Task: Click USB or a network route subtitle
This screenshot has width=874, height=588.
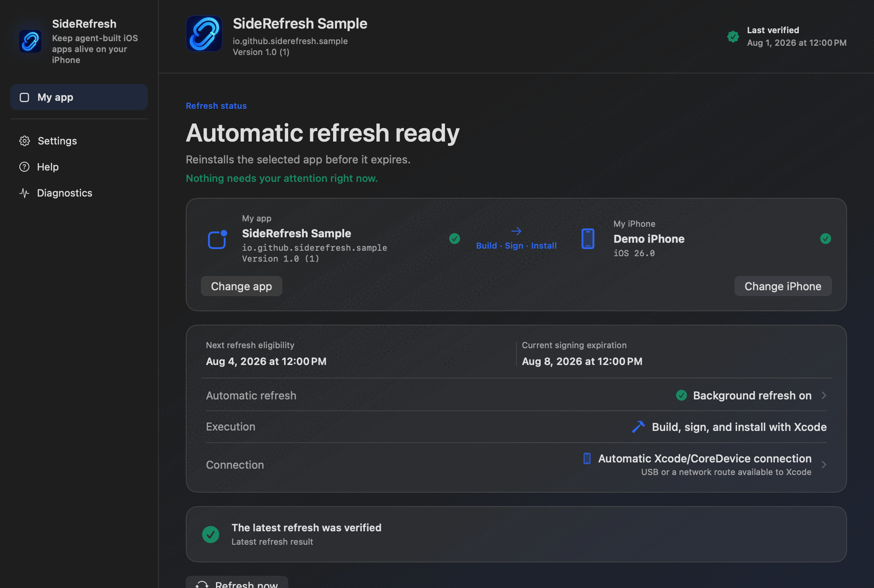Action: [726, 472]
